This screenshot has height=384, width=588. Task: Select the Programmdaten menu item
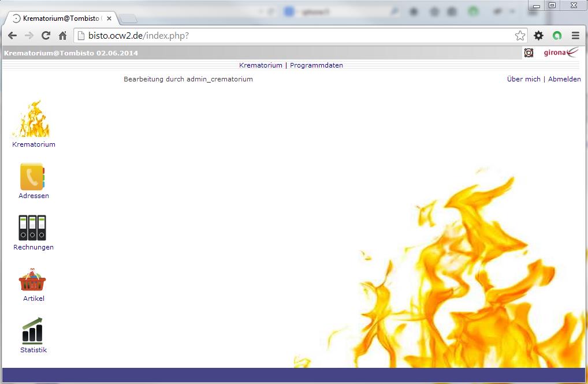tap(317, 65)
